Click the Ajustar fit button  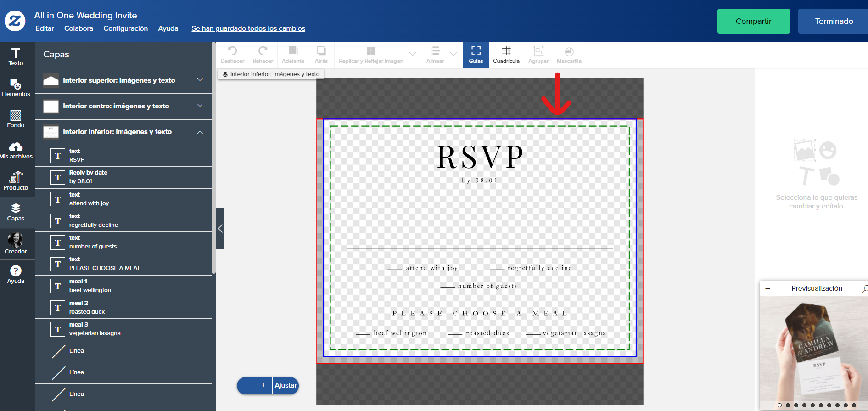click(x=286, y=385)
